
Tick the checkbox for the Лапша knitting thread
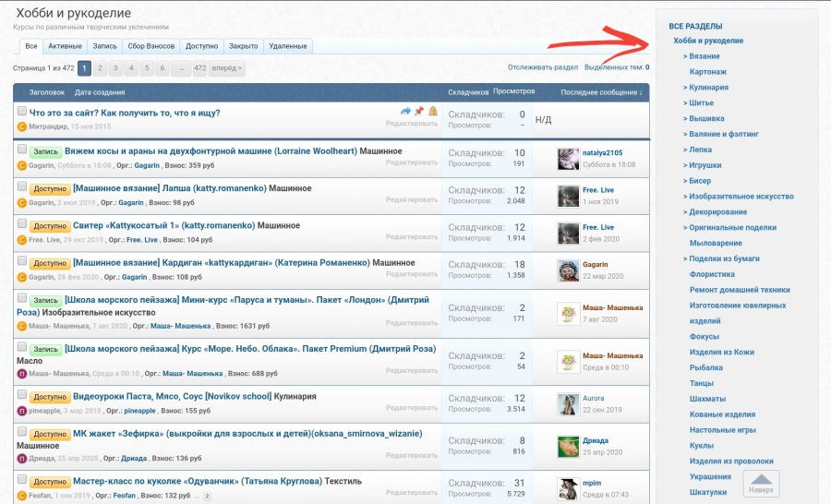21,186
